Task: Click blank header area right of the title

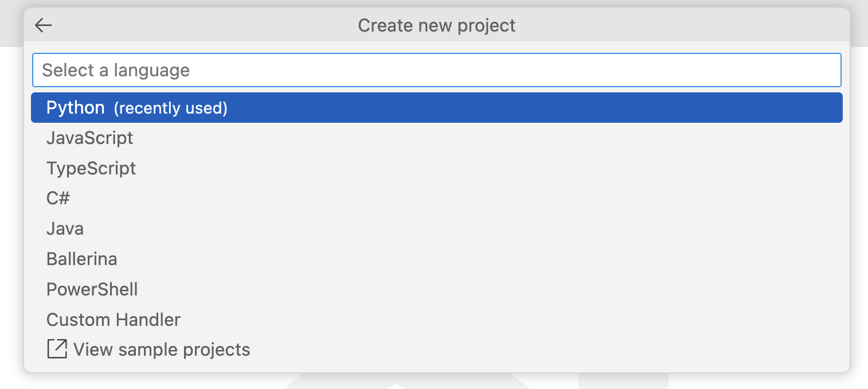Action: click(x=688, y=25)
